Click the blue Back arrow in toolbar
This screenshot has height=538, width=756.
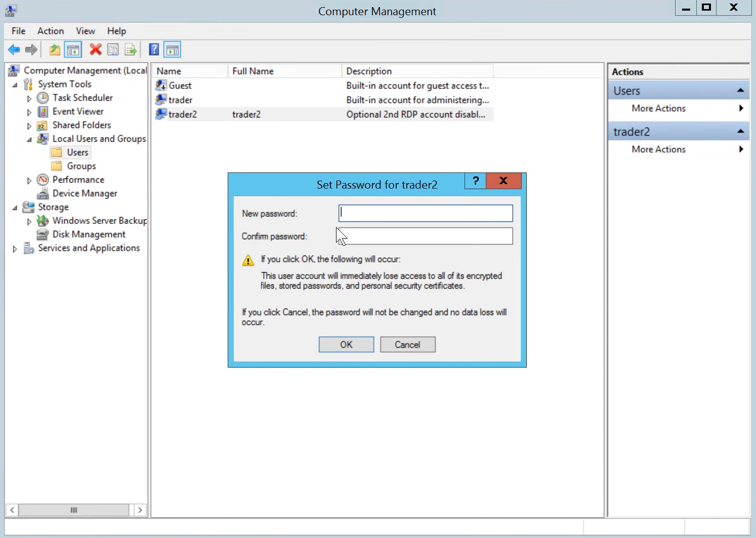click(x=14, y=50)
